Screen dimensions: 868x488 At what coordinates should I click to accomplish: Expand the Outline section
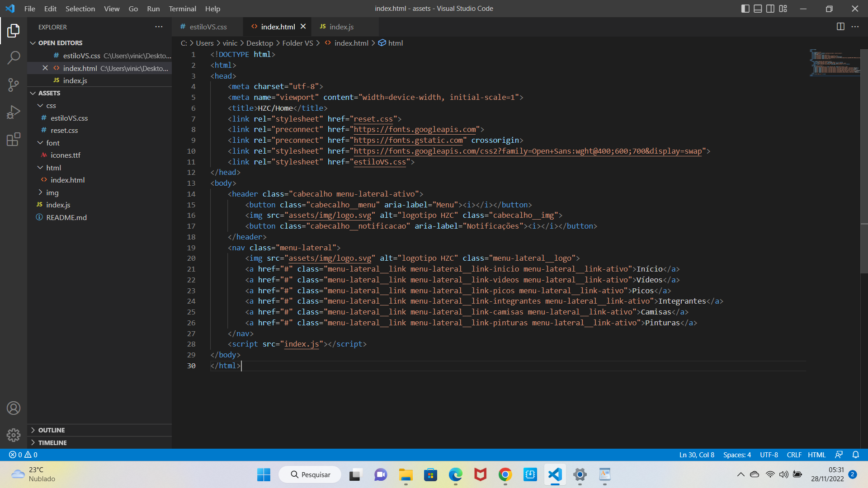coord(99,430)
